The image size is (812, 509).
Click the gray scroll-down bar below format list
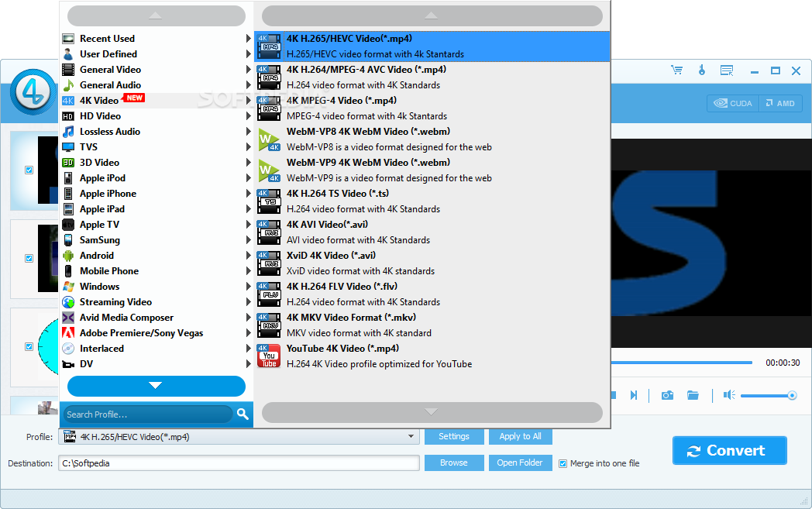[x=432, y=412]
